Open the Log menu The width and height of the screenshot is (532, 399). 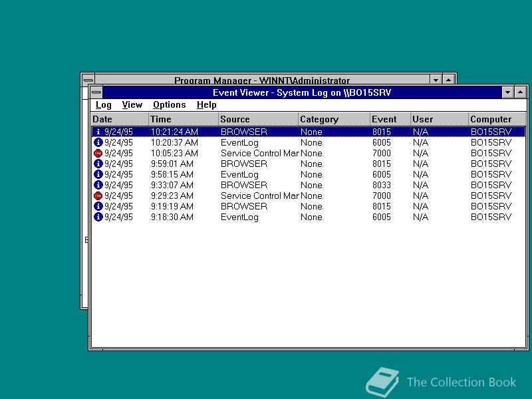[103, 105]
